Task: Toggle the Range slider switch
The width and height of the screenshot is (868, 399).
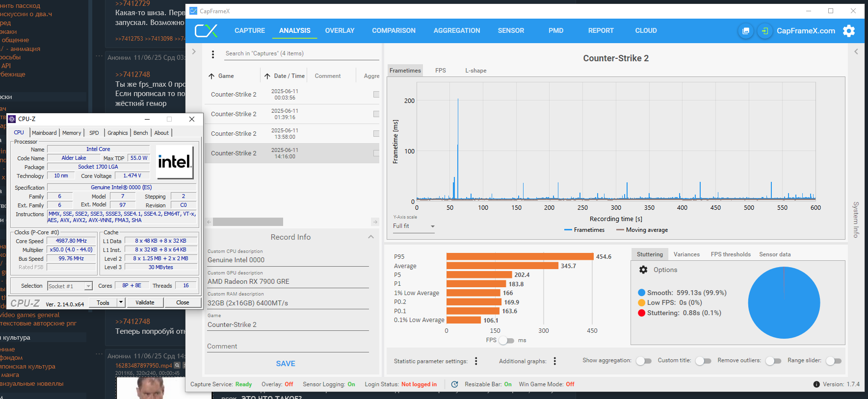Action: tap(834, 361)
